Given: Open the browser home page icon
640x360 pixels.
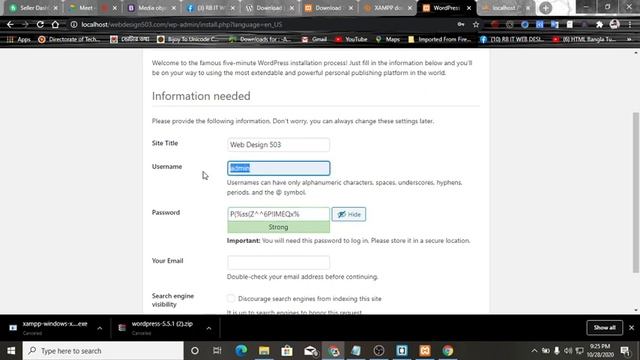Looking at the screenshot, I should point(55,24).
